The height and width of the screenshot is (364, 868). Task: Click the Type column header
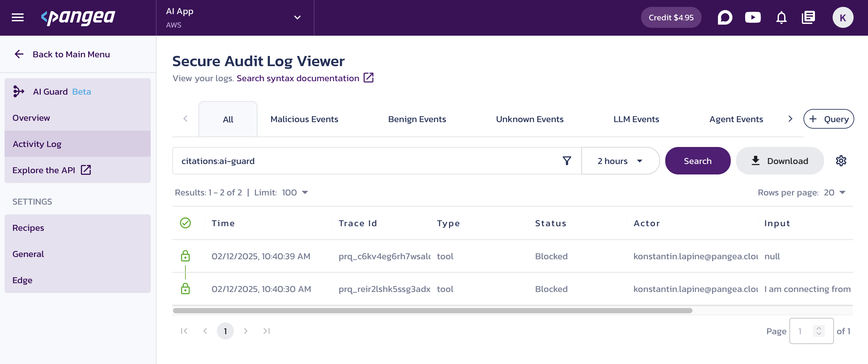tap(448, 223)
